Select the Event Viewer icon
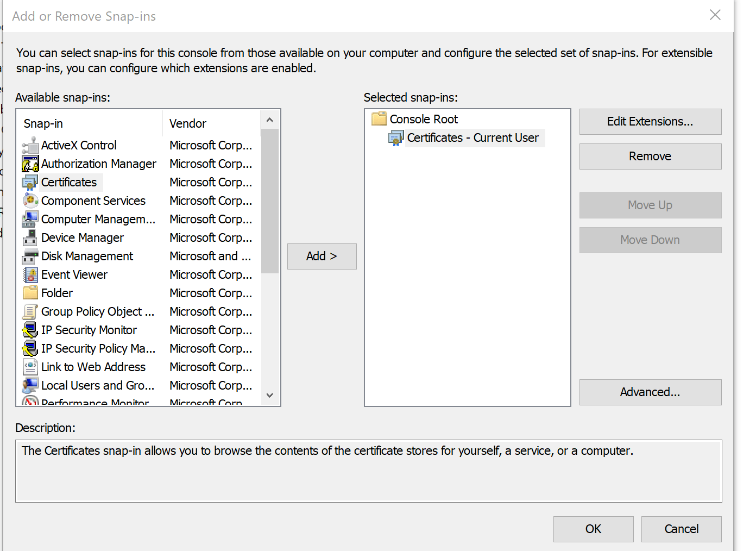This screenshot has height=551, width=756. point(30,275)
